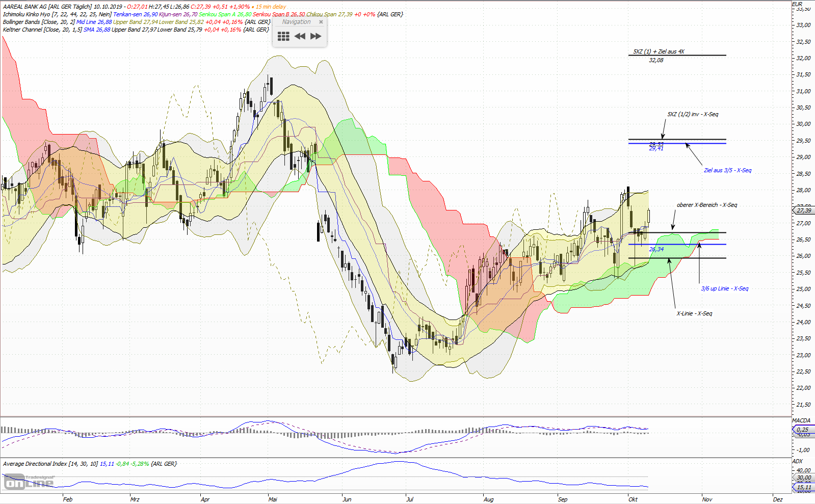Image resolution: width=815 pixels, height=504 pixels.
Task: Select the Ichimoku Kinko Hyo indicator label
Action: pyautogui.click(x=57, y=14)
